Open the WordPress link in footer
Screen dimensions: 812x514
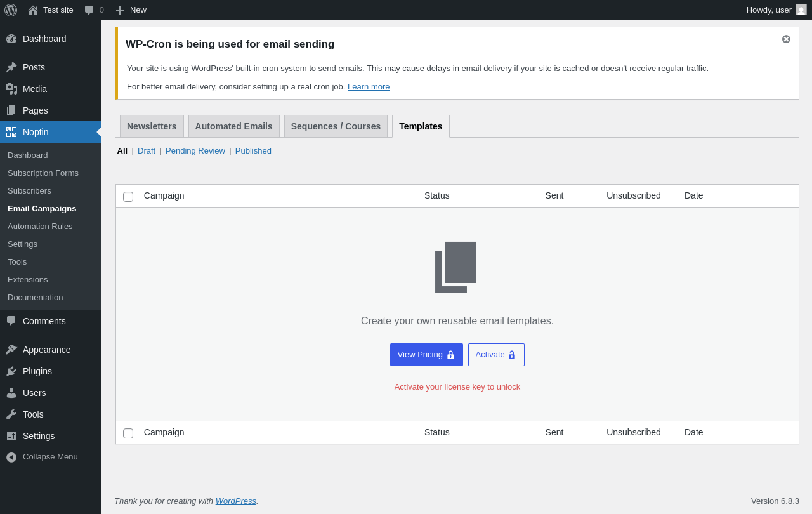point(236,501)
